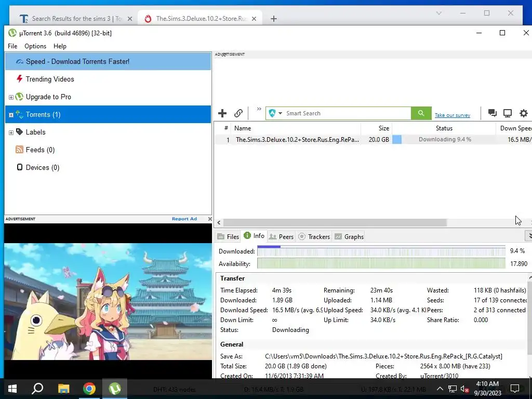Open File Explorer from taskbar

[x=63, y=389]
